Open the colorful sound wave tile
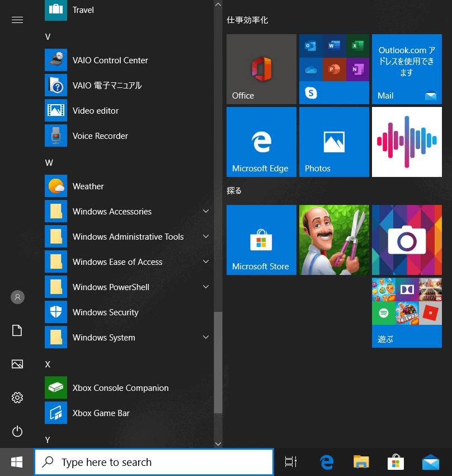Image resolution: width=452 pixels, height=476 pixels. 407,142
